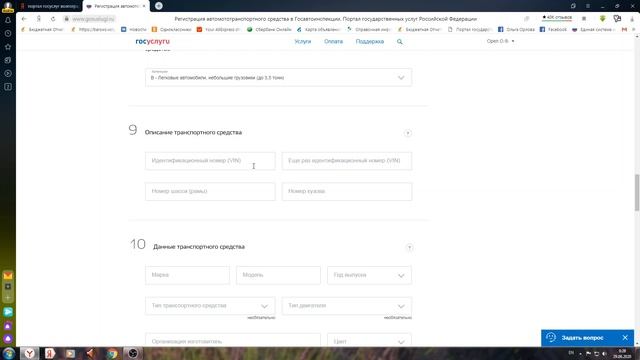
Task: Focus the Модель field
Action: pos(278,275)
